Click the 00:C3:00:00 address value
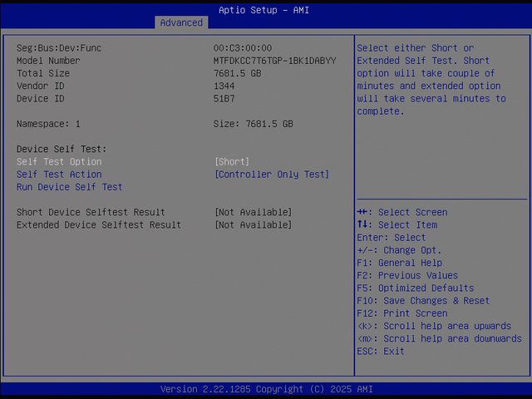This screenshot has width=532, height=399. pos(243,48)
